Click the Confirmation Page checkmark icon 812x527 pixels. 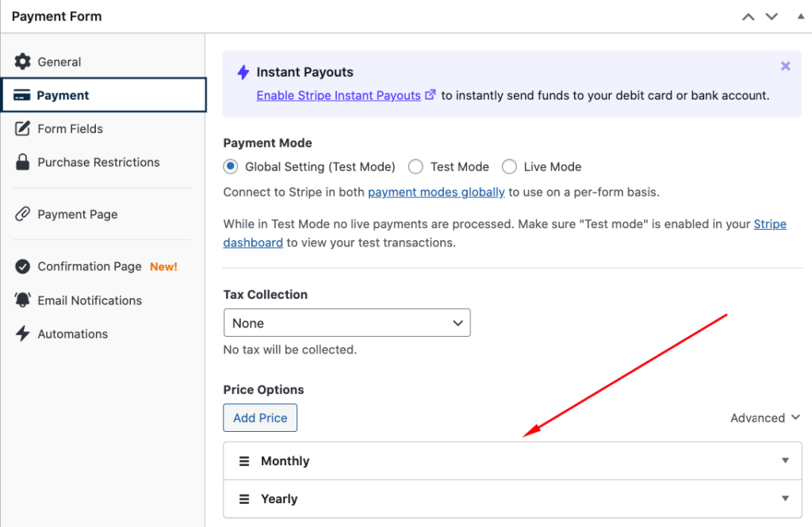click(x=23, y=267)
